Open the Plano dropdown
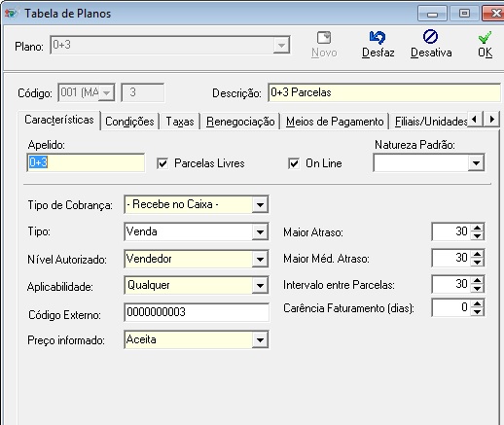The width and height of the screenshot is (504, 425). tap(281, 45)
